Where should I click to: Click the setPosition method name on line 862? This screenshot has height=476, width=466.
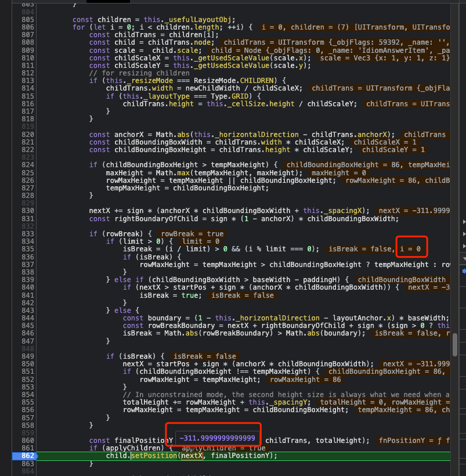click(x=154, y=456)
